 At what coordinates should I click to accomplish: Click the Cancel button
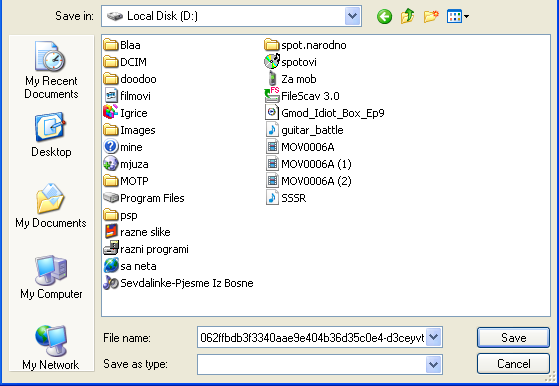pyautogui.click(x=513, y=364)
